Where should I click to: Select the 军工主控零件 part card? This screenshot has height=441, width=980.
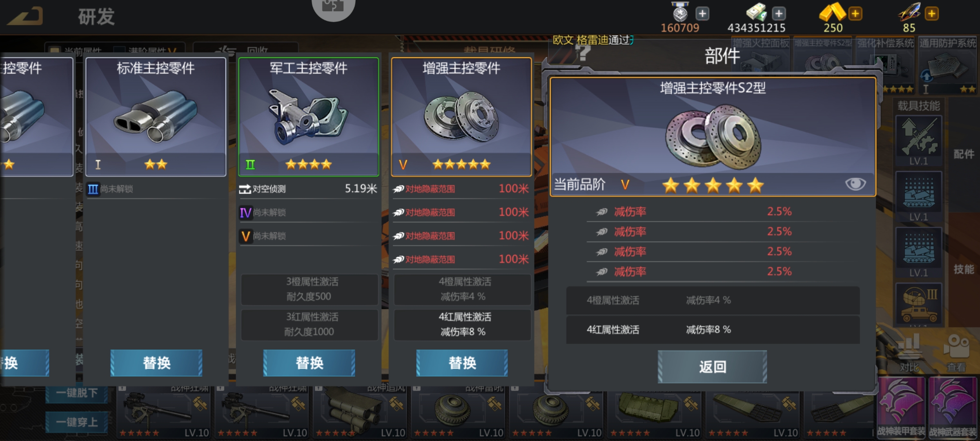pyautogui.click(x=309, y=117)
